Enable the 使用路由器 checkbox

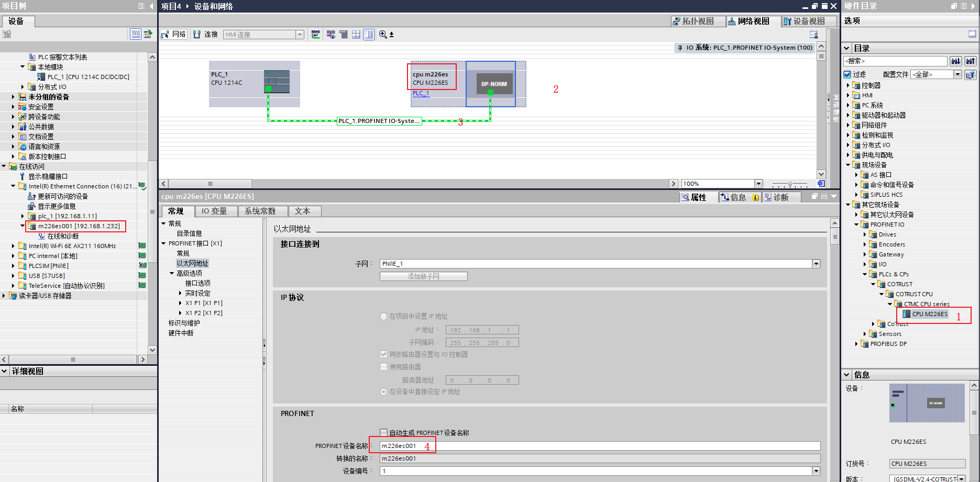click(x=383, y=367)
